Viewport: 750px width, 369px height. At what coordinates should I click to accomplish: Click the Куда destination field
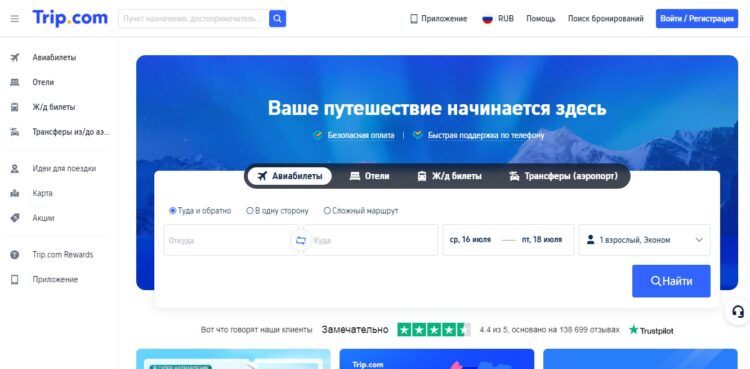[371, 240]
